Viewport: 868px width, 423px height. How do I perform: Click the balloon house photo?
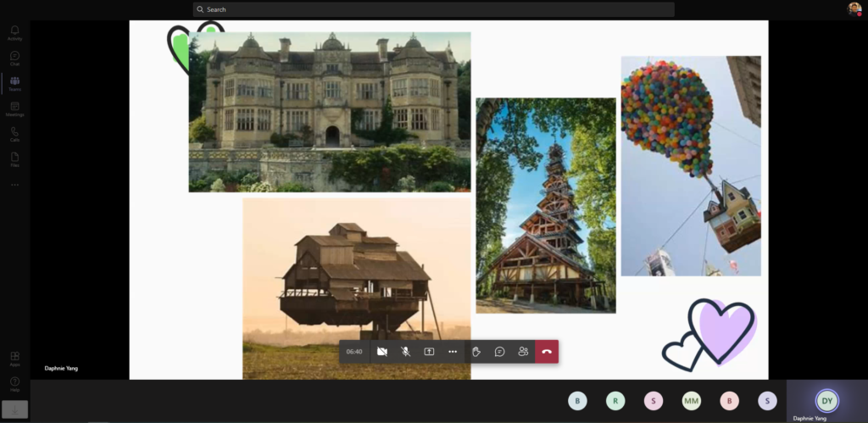691,166
